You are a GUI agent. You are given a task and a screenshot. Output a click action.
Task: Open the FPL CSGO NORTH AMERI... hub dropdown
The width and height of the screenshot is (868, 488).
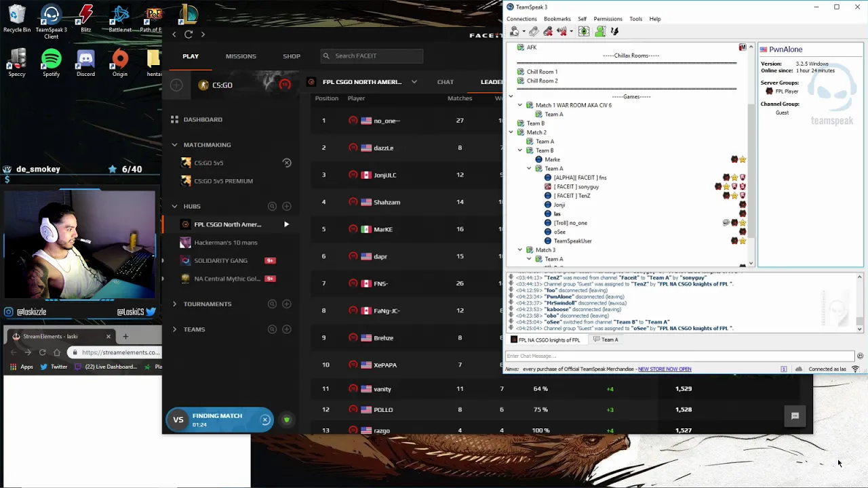click(x=414, y=82)
